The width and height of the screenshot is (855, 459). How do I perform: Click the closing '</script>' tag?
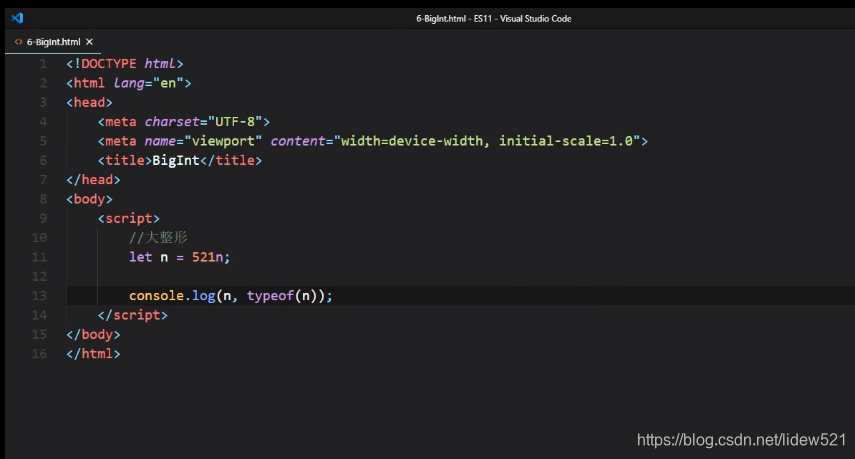point(133,315)
